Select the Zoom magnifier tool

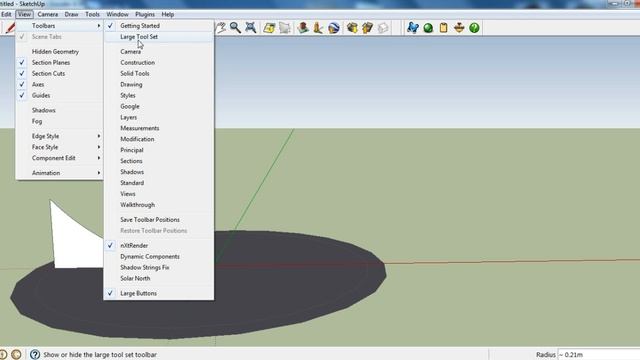click(x=235, y=28)
